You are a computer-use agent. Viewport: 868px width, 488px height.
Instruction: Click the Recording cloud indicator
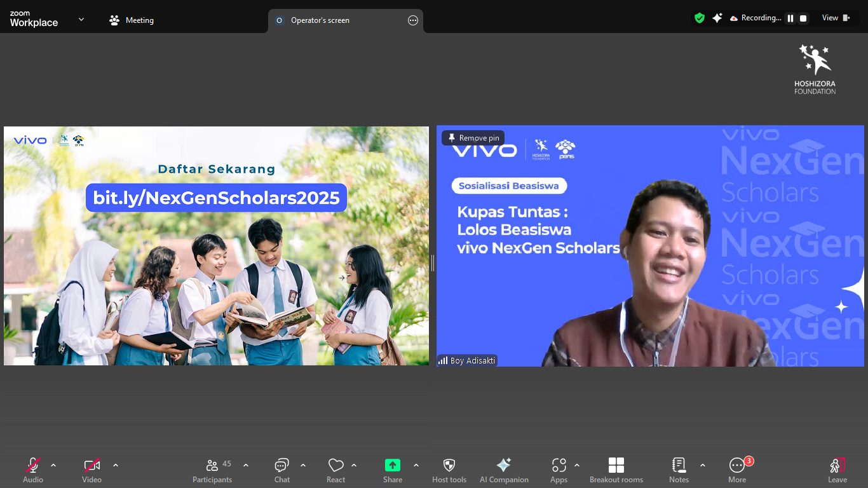click(x=755, y=18)
